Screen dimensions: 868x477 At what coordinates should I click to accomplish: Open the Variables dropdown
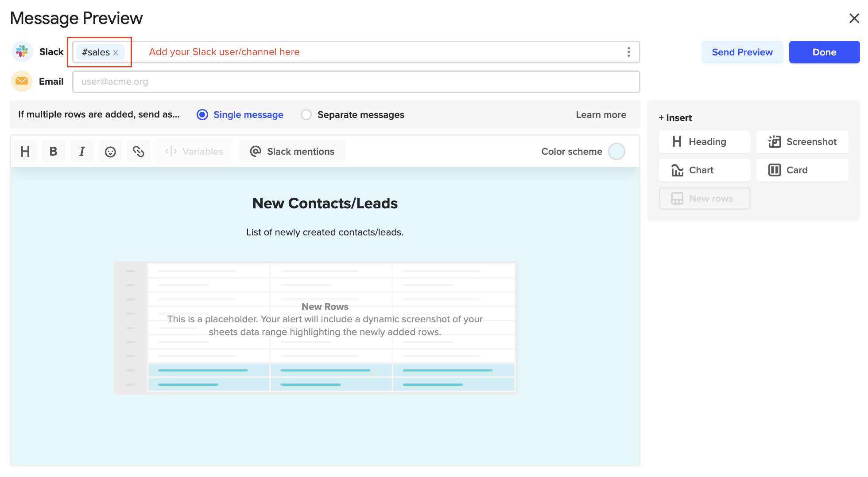(194, 152)
